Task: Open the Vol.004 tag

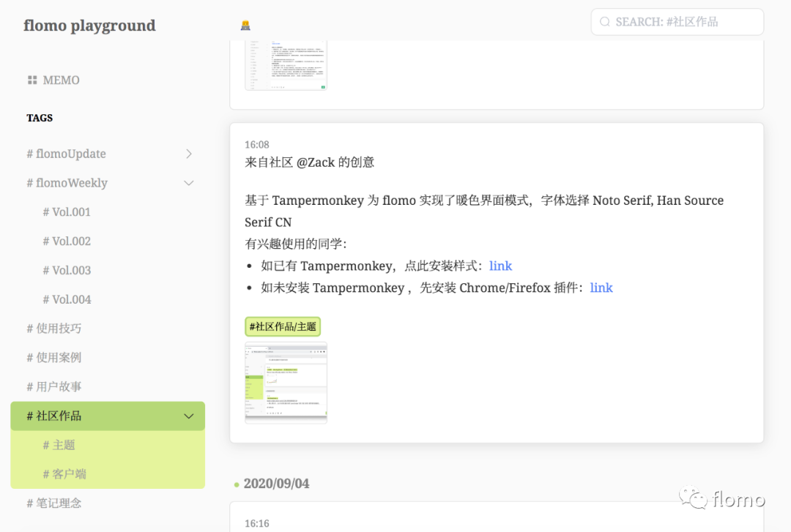Action: point(67,299)
